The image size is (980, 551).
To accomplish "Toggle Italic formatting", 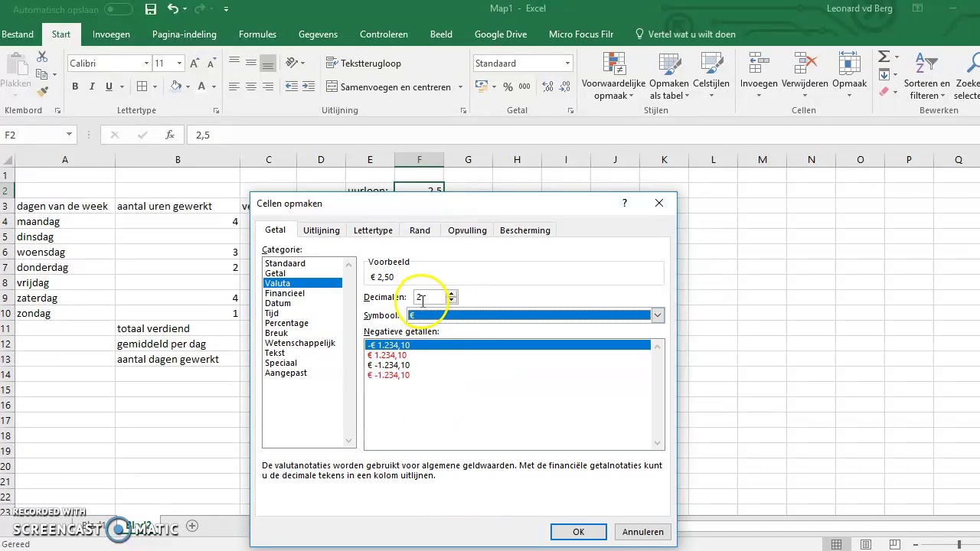I will (92, 86).
